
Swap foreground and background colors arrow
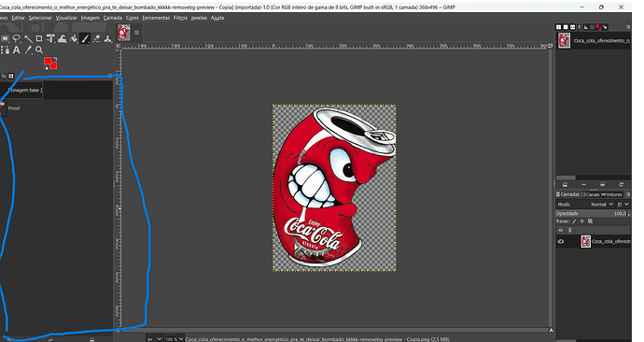coord(55,59)
